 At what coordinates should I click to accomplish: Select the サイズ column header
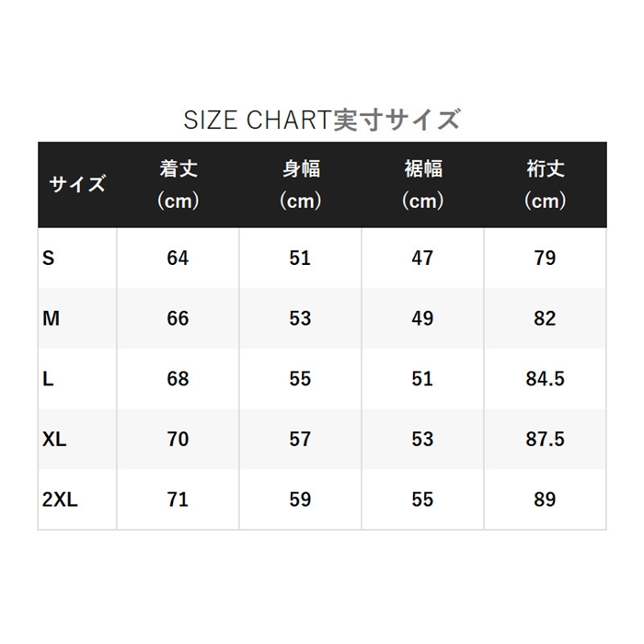tap(77, 184)
